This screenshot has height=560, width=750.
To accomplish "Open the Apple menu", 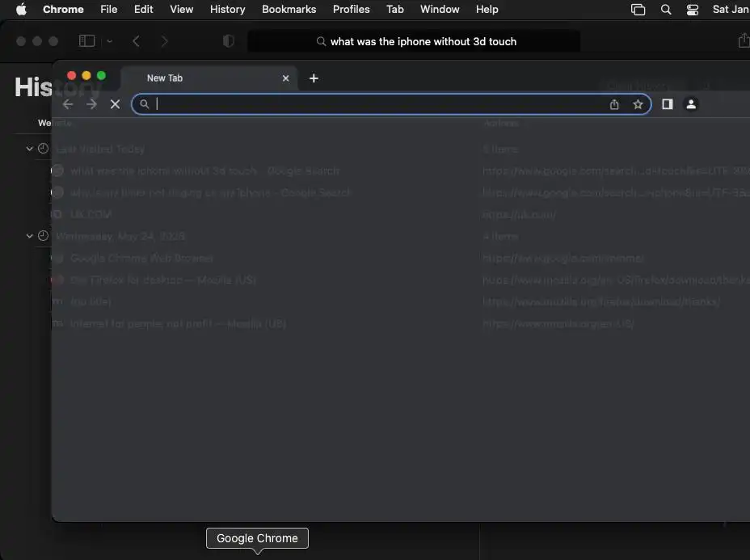I will tap(21, 10).
